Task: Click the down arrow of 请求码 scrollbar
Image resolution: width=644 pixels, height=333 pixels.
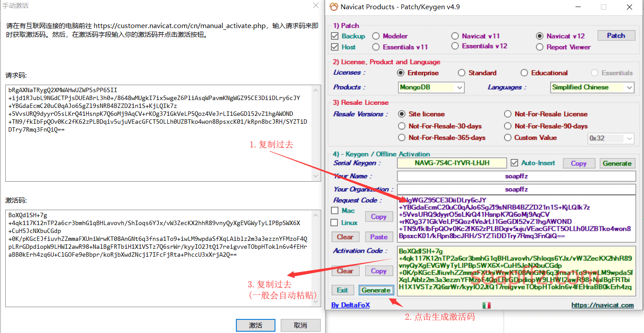Action: pyautogui.click(x=316, y=176)
